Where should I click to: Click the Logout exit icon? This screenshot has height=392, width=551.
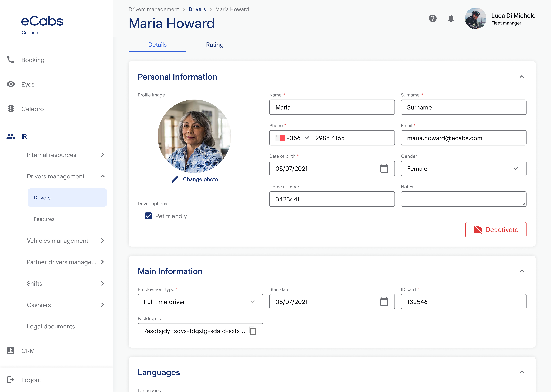pyautogui.click(x=11, y=380)
